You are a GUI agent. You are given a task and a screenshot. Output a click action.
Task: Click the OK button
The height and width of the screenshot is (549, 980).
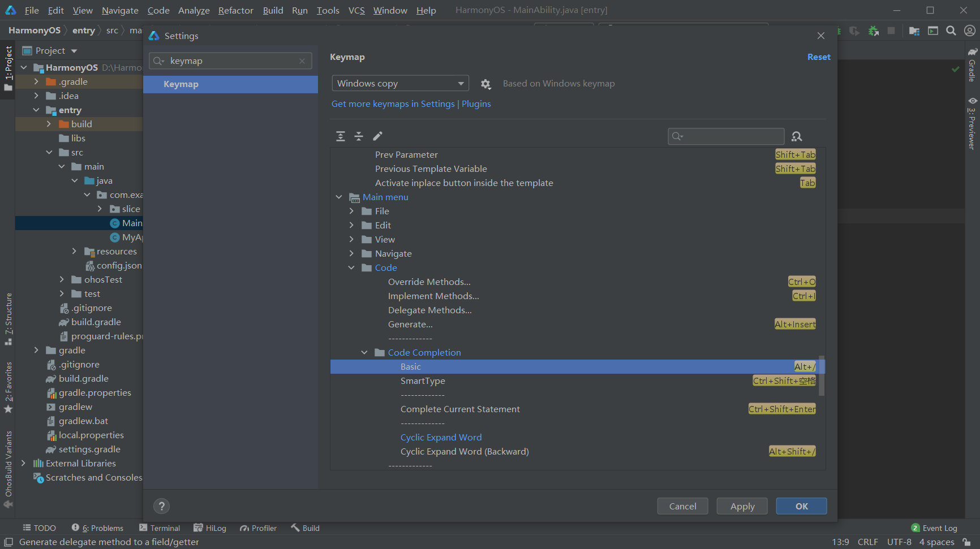point(801,506)
